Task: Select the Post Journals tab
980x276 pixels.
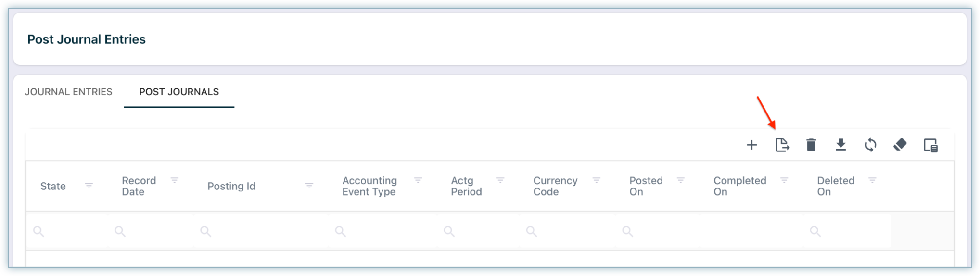Action: click(x=179, y=92)
